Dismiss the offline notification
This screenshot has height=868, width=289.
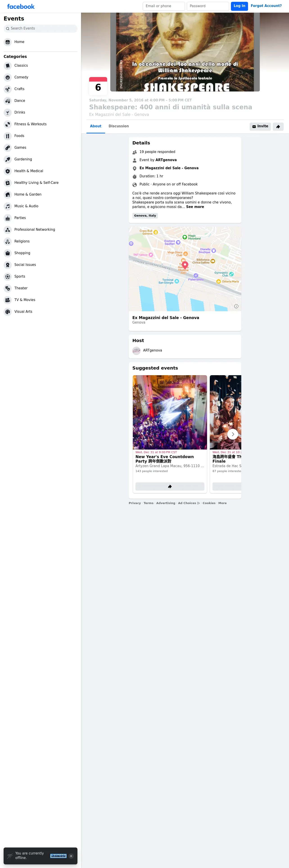point(71,856)
